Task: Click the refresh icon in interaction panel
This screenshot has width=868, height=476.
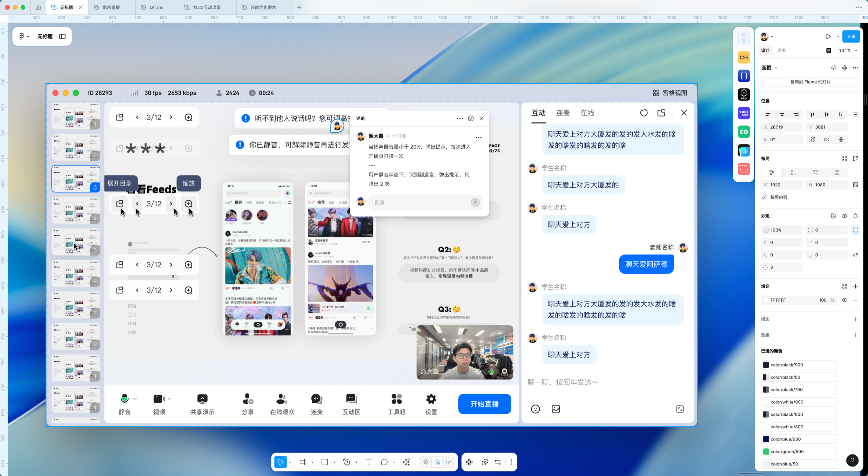Action: 643,113
